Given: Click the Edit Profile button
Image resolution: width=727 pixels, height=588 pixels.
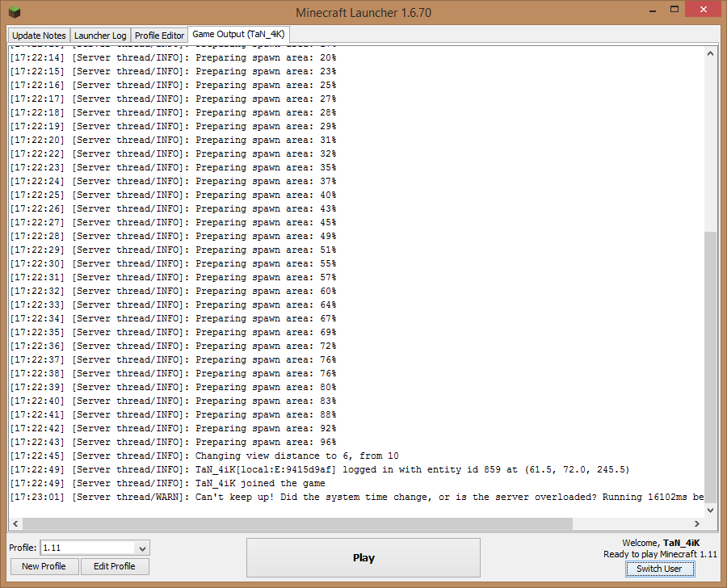Looking at the screenshot, I should pos(115,566).
